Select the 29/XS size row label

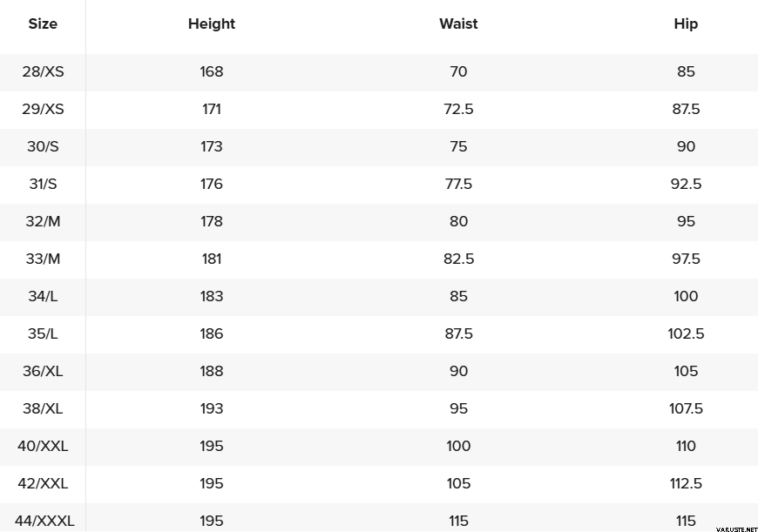pos(43,109)
